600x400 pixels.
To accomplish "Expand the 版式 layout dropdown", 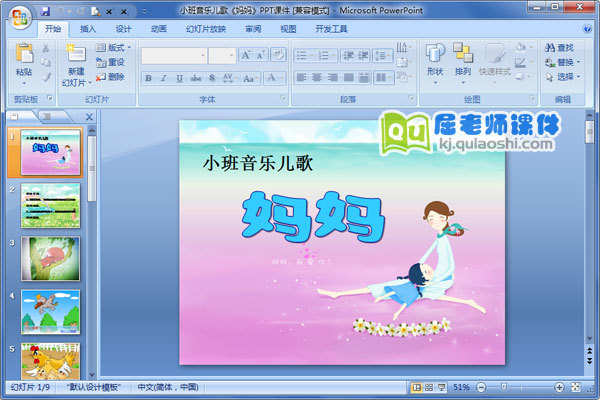I will coord(114,47).
